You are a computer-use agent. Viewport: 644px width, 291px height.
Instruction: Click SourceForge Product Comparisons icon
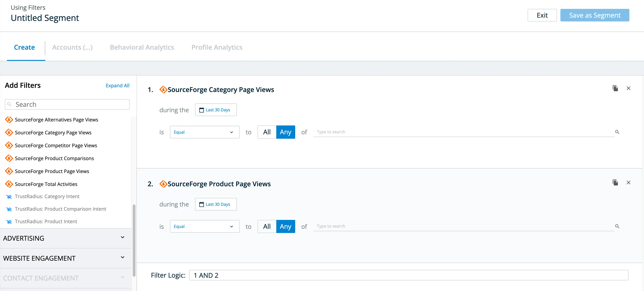point(9,158)
